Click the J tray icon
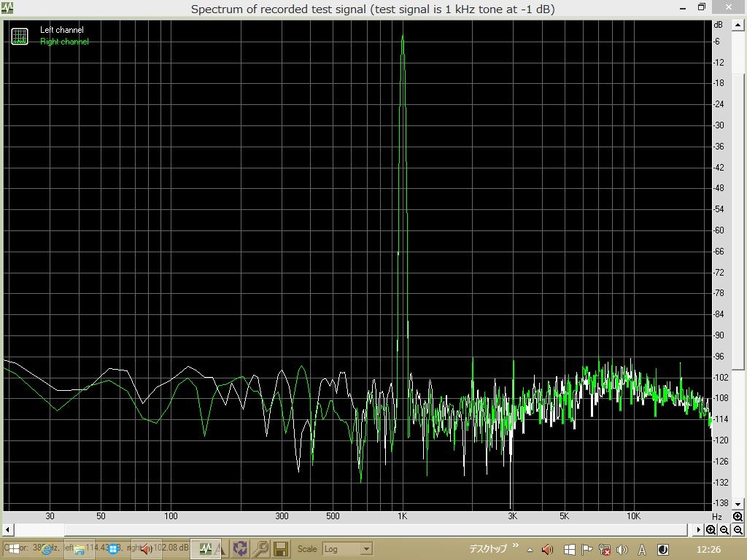747x560 pixels. [x=662, y=550]
